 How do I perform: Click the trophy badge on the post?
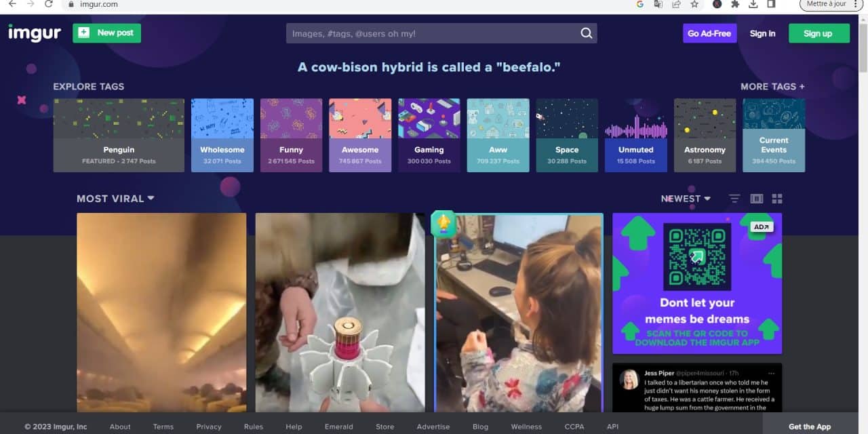tap(443, 224)
